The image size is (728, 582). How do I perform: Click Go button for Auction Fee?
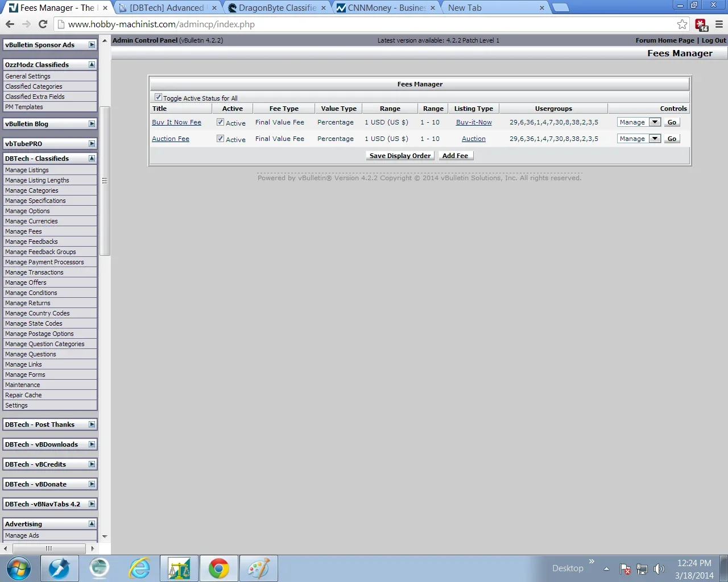[672, 139]
